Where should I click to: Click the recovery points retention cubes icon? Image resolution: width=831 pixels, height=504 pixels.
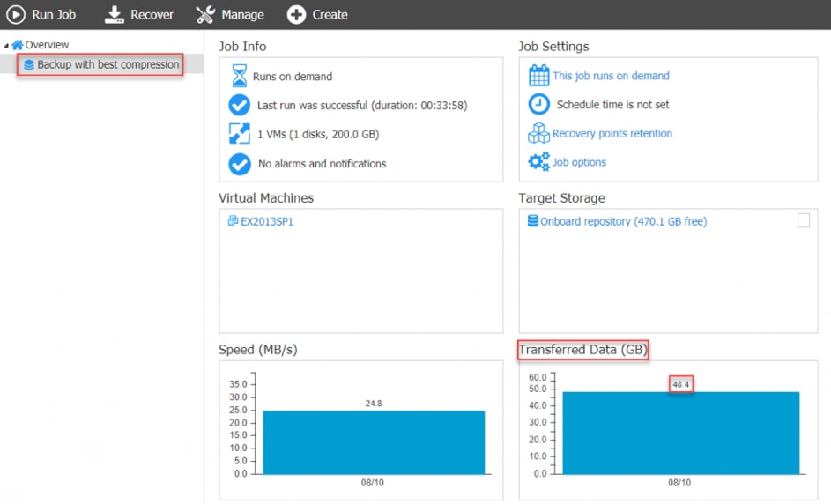[x=538, y=134]
